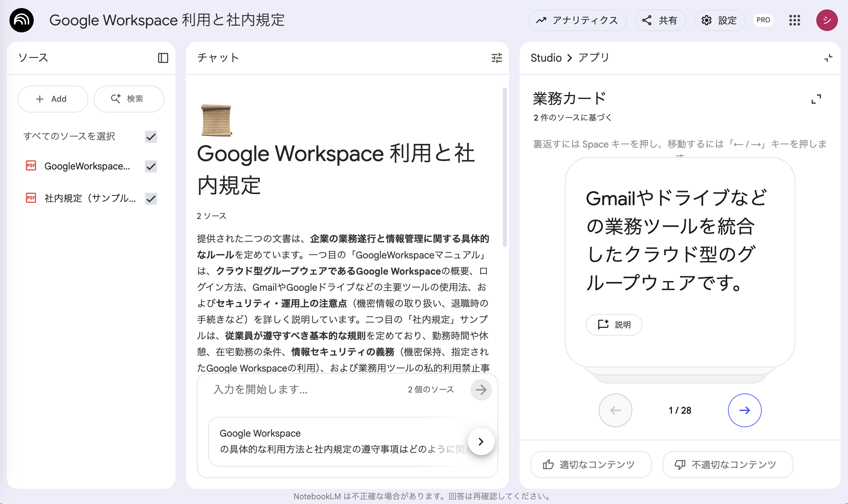Uncheck the 社内規定 sample source
The height and width of the screenshot is (504, 848).
151,199
